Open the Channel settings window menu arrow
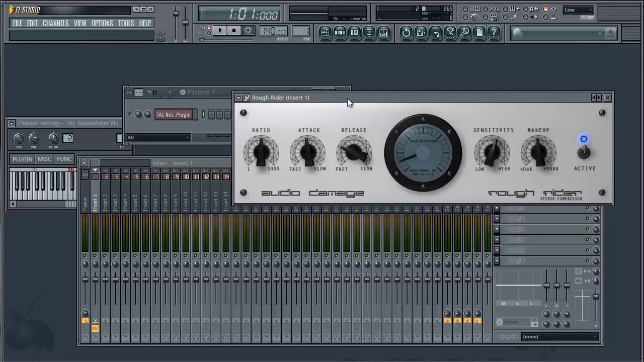The width and height of the screenshot is (644, 362). pos(11,123)
